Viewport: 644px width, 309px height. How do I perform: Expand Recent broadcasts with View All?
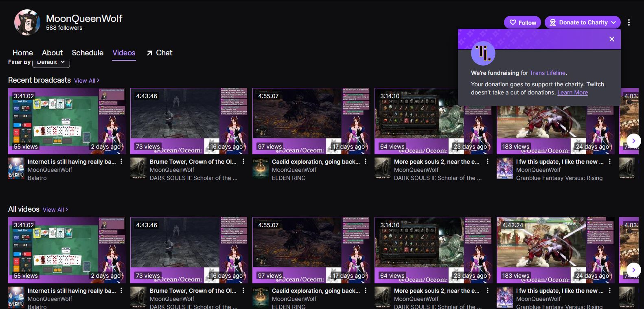point(87,81)
